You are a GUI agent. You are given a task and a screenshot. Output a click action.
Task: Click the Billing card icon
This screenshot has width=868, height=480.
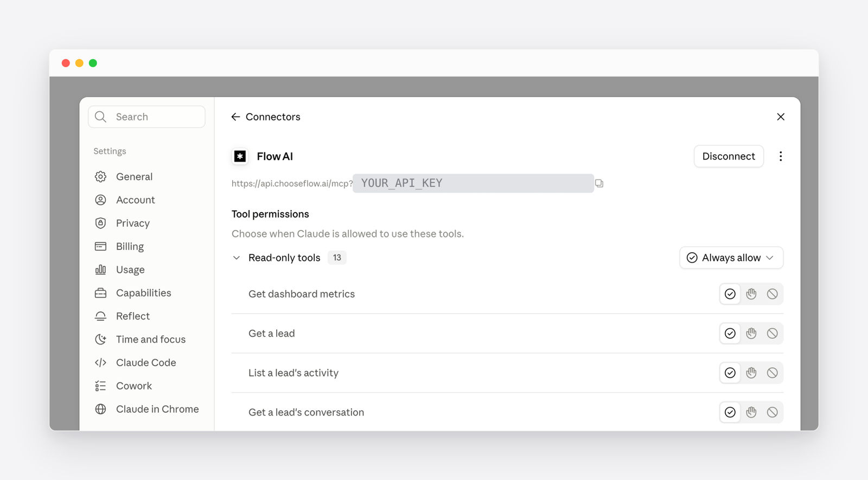point(100,246)
